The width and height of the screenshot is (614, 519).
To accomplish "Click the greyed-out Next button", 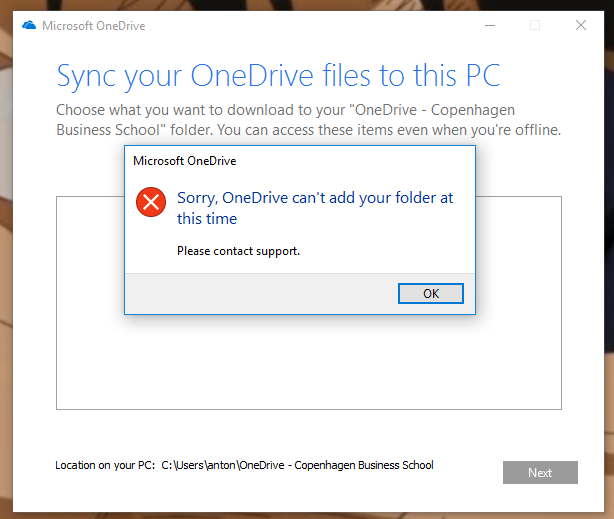I will point(540,472).
